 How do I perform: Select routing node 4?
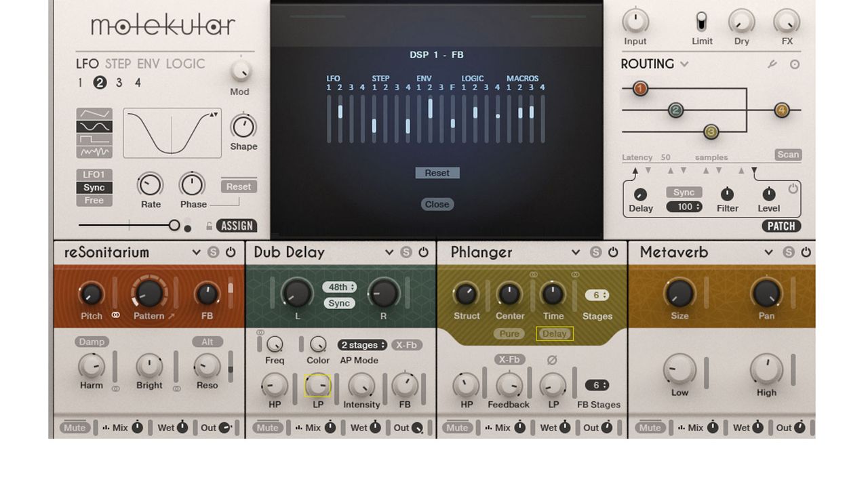click(782, 110)
